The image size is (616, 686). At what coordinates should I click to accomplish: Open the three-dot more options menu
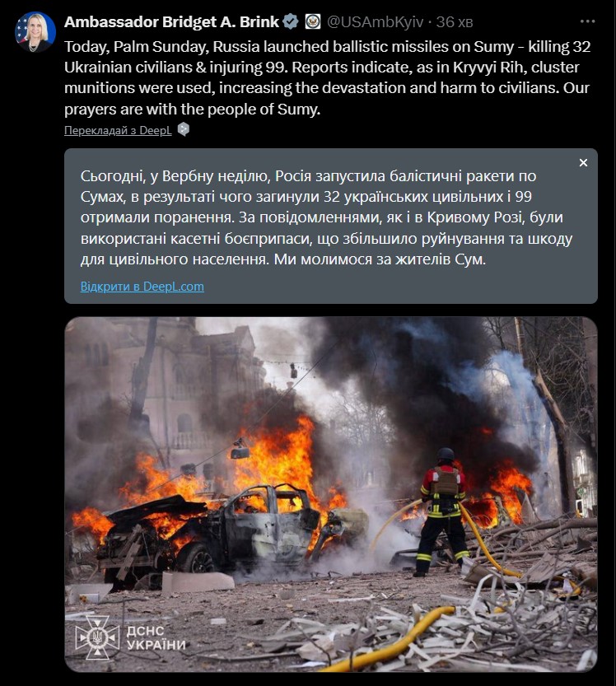point(587,21)
